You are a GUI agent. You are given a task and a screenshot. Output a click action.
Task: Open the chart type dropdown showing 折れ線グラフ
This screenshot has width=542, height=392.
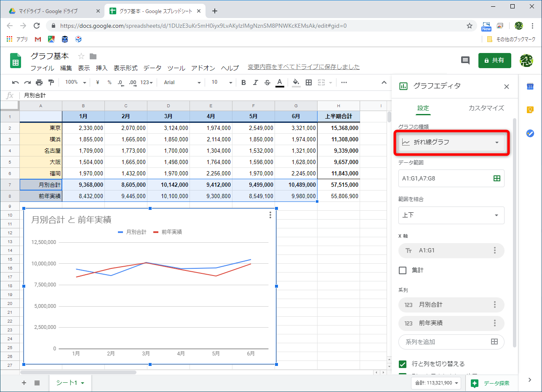click(451, 142)
